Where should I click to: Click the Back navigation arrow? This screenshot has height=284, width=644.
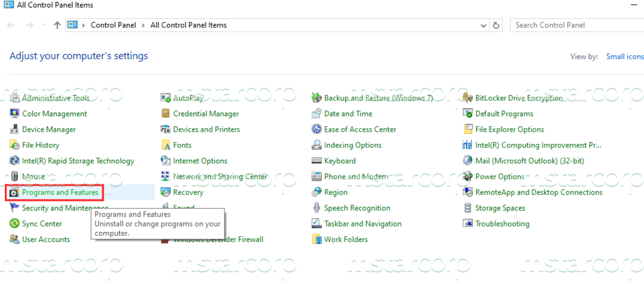tap(11, 25)
